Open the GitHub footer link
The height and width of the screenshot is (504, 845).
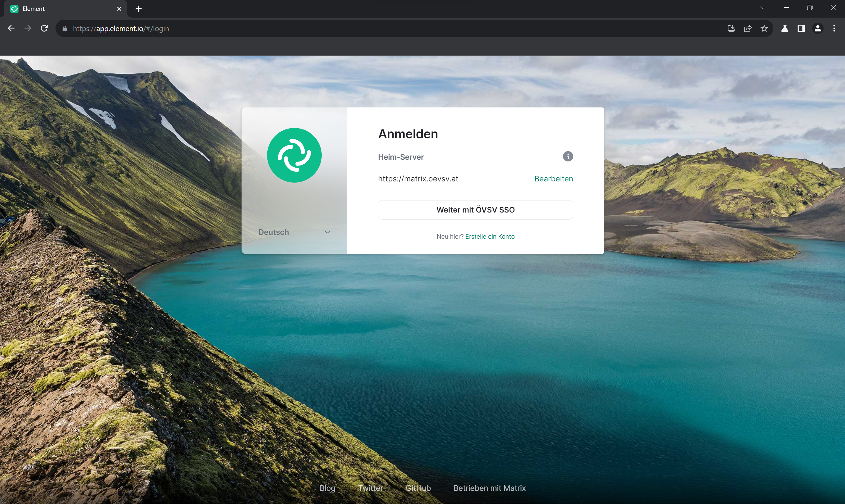[x=418, y=488]
